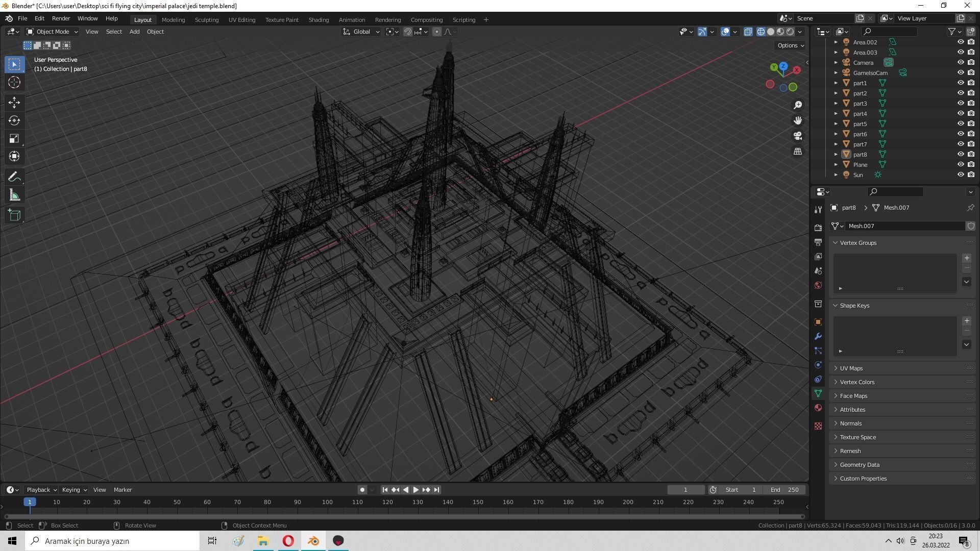Open the Options dropdown in viewport
The image size is (980, 551).
791,45
